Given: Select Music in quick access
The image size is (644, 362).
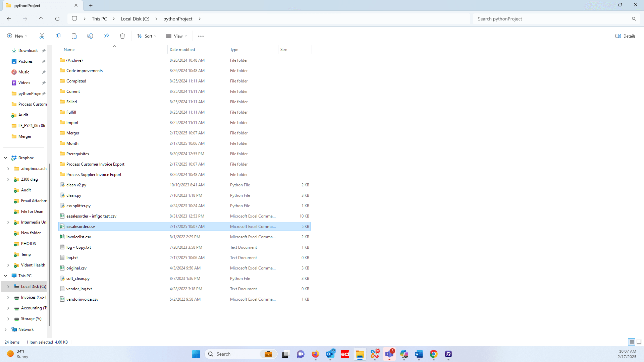Looking at the screenshot, I should click(24, 72).
